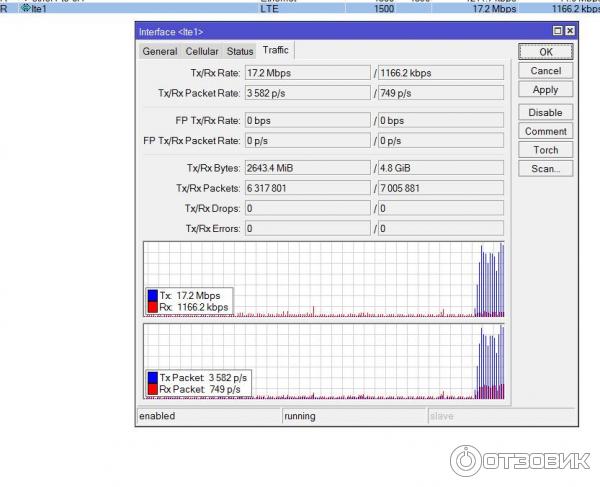The height and width of the screenshot is (487, 600).
Task: Click the FP Tx Rate 0 bps field
Action: point(308,121)
